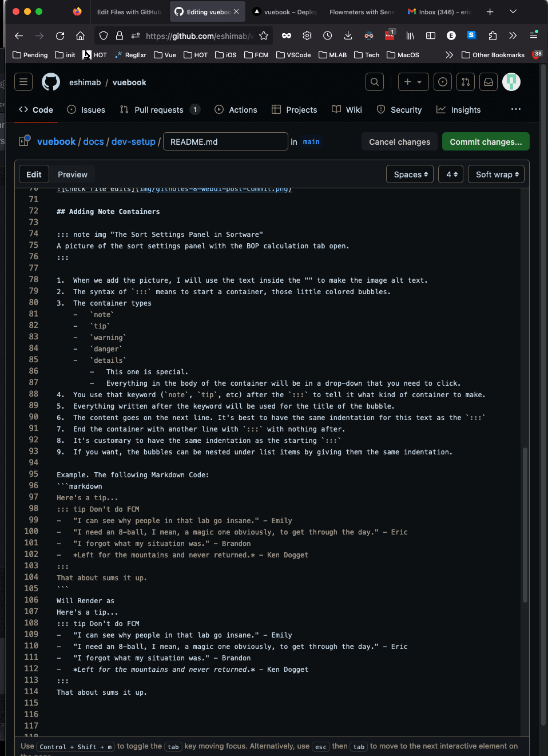The image size is (548, 756).
Task: Switch to Edit Files with GitHub tab
Action: 129,11
